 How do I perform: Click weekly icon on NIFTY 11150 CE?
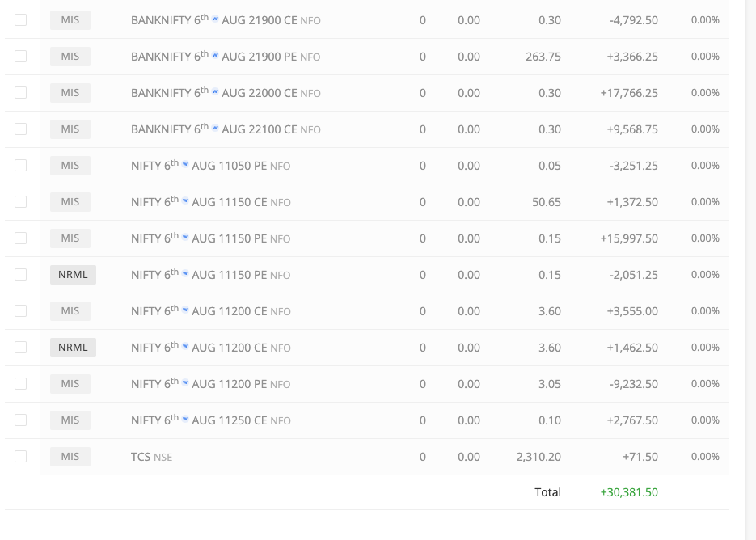coord(184,200)
